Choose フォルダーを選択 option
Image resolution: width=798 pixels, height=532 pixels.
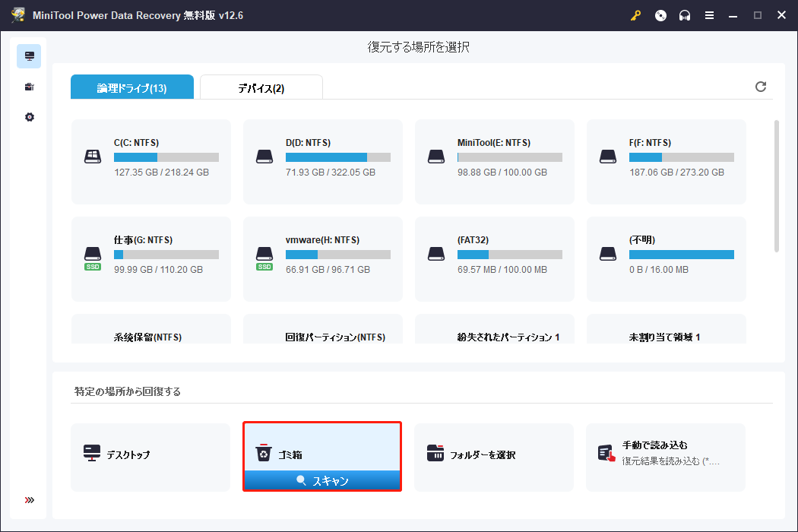point(493,456)
